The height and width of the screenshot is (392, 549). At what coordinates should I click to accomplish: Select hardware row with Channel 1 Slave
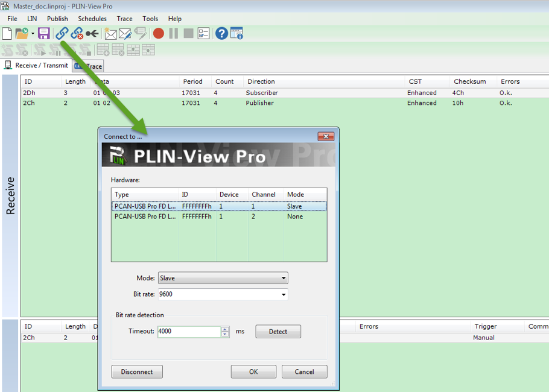tap(219, 206)
